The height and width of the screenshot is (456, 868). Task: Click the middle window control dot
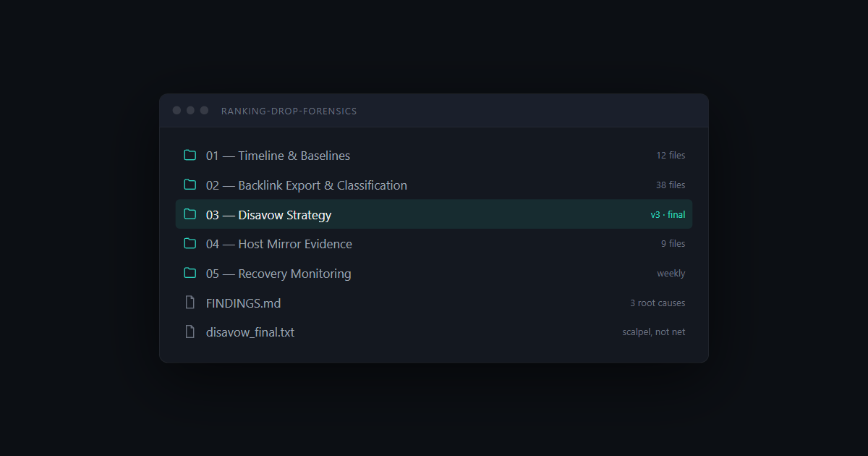(190, 110)
